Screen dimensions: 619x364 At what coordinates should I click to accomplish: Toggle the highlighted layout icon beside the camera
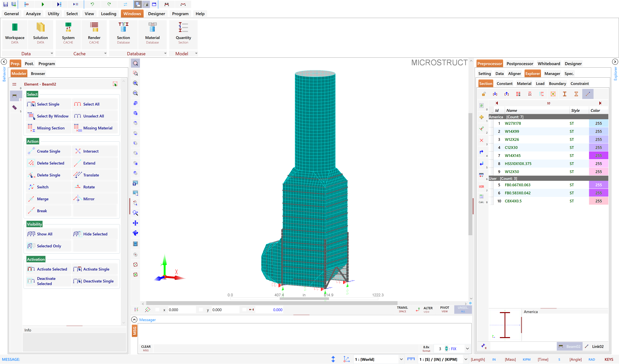click(x=138, y=4)
